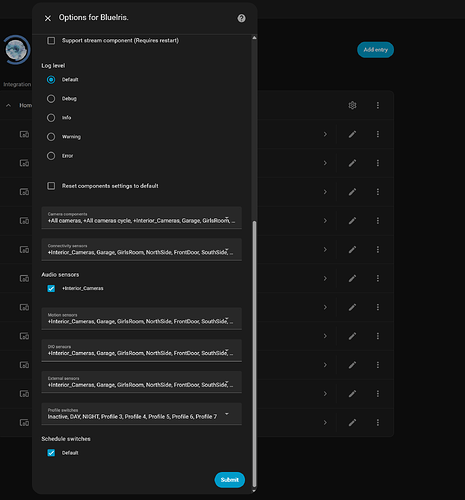Screen dimensions: 465x500
Task: Open three-dot menu of last device row
Action: (378, 423)
